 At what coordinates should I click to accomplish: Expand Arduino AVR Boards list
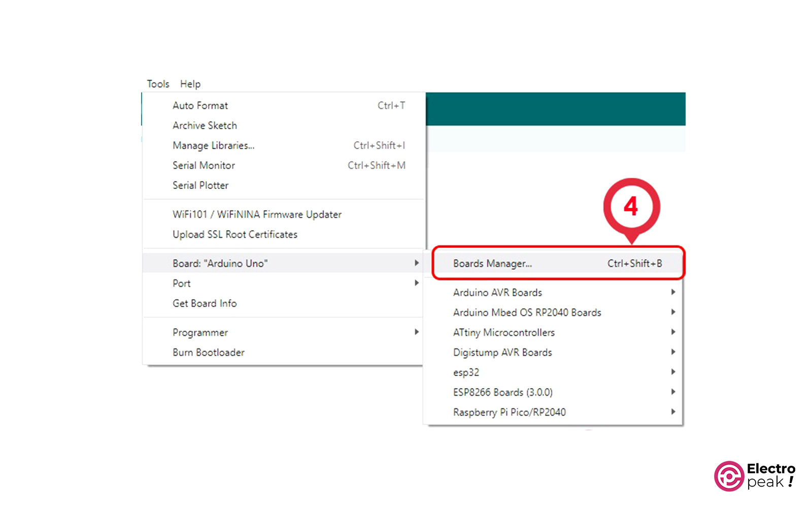point(497,293)
